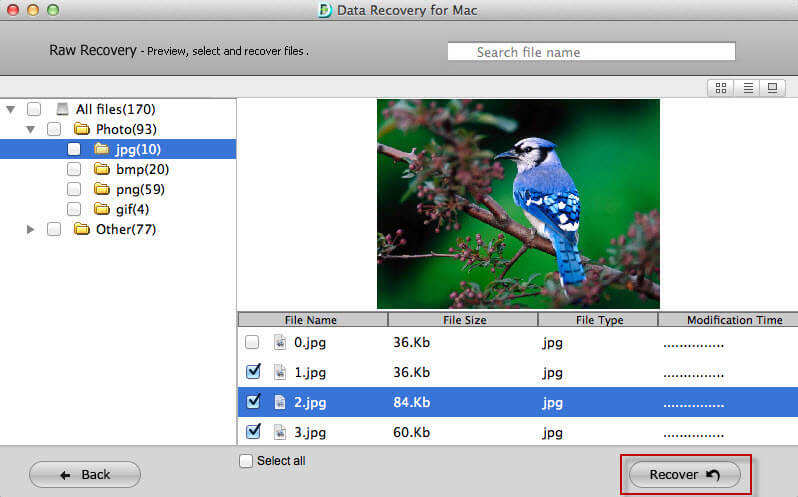Screen dimensions: 798x497
Task: Go Back to previous step
Action: pos(85,475)
